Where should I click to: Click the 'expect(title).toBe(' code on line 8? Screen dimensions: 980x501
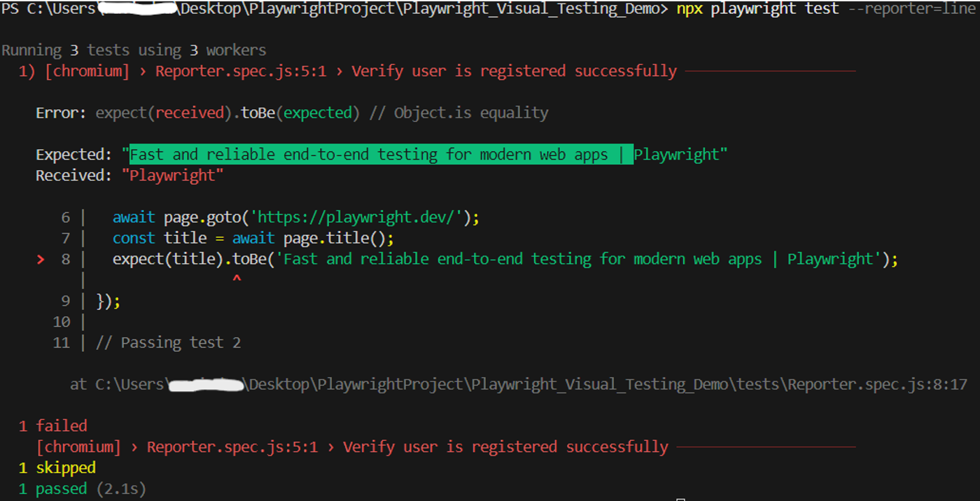[x=194, y=260]
